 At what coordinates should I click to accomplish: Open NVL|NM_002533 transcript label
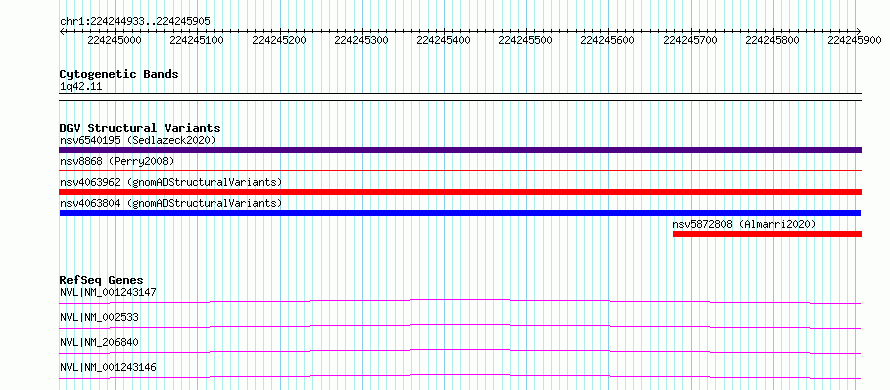pyautogui.click(x=99, y=318)
